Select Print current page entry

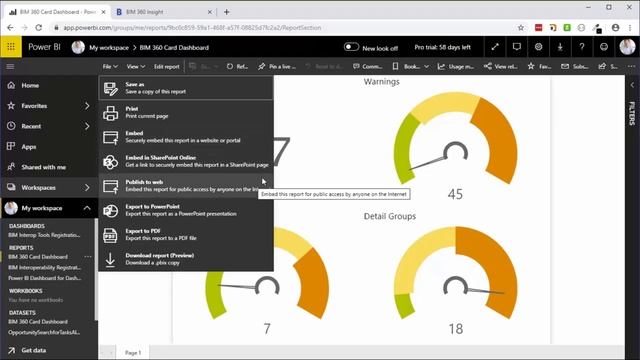186,112
